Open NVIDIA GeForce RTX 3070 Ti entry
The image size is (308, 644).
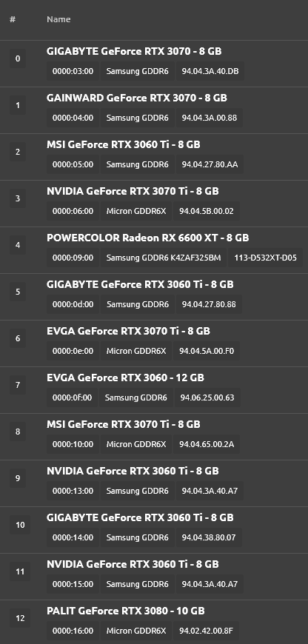point(133,191)
